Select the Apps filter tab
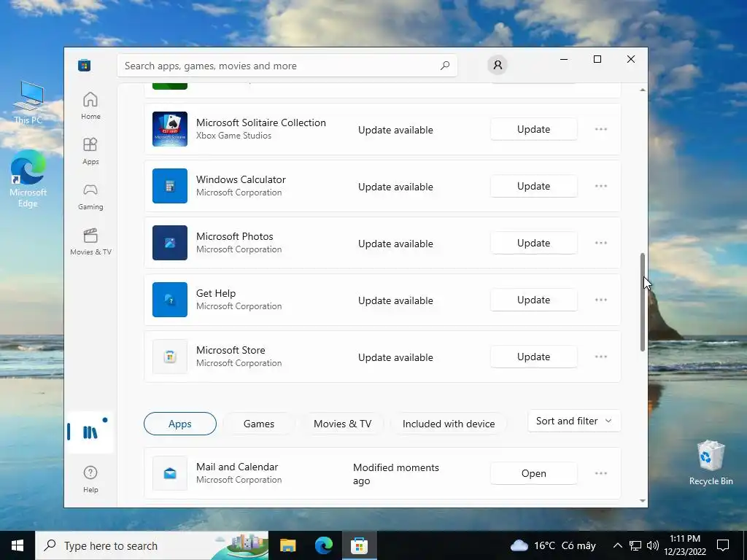Image resolution: width=747 pixels, height=560 pixels. [x=180, y=424]
